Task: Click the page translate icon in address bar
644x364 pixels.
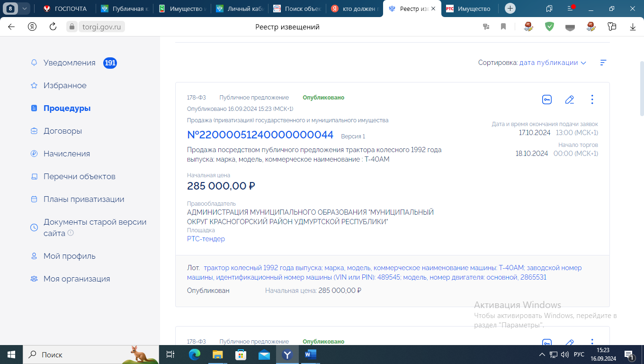Action: 486,27
